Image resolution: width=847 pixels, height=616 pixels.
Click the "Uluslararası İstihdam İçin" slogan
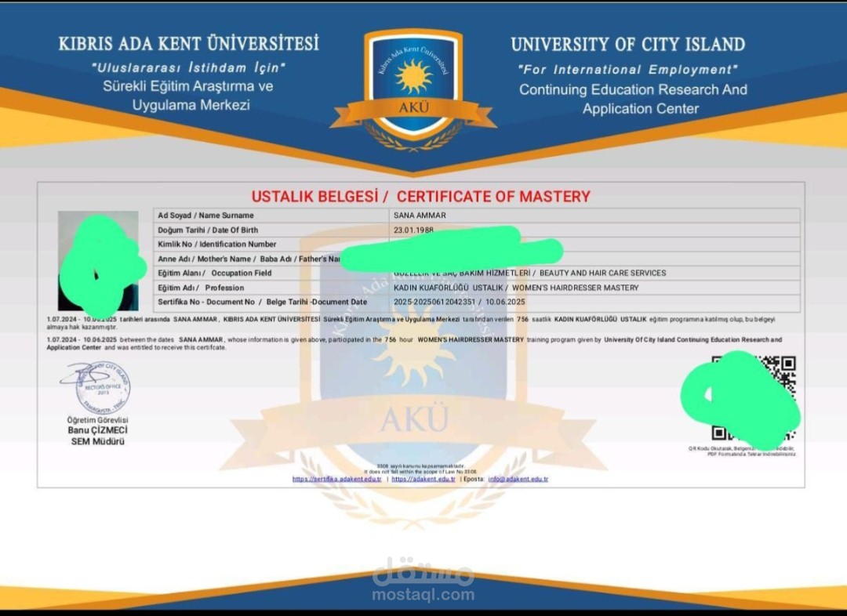pos(188,68)
